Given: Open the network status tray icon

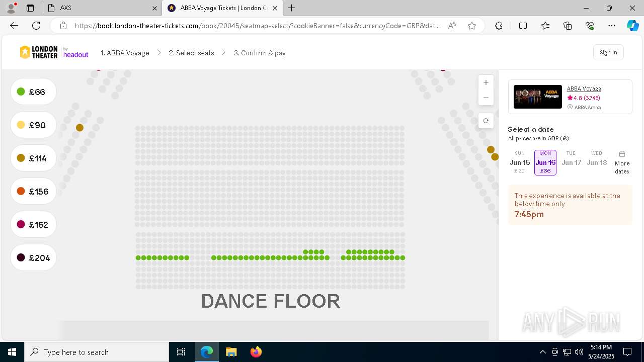Looking at the screenshot, I should 567,352.
